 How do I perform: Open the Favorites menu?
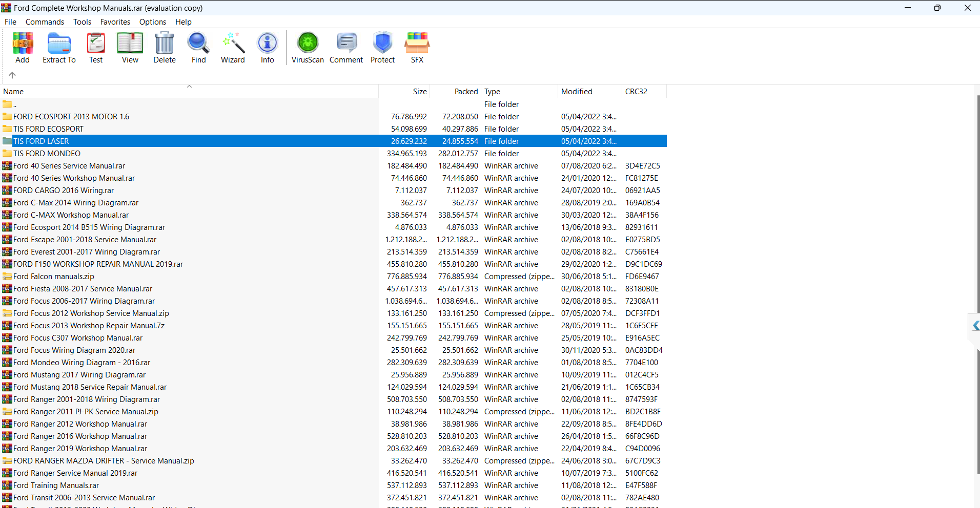pos(115,22)
